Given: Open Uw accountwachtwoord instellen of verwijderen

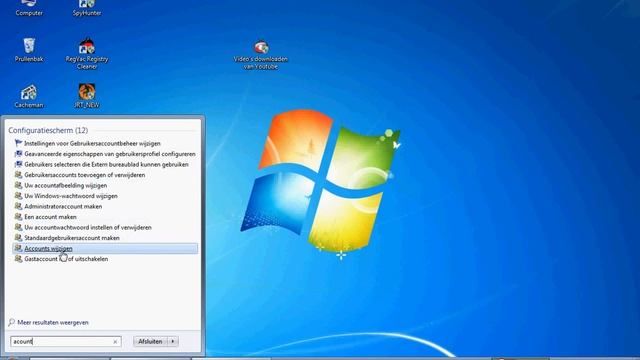Looking at the screenshot, I should [88, 227].
